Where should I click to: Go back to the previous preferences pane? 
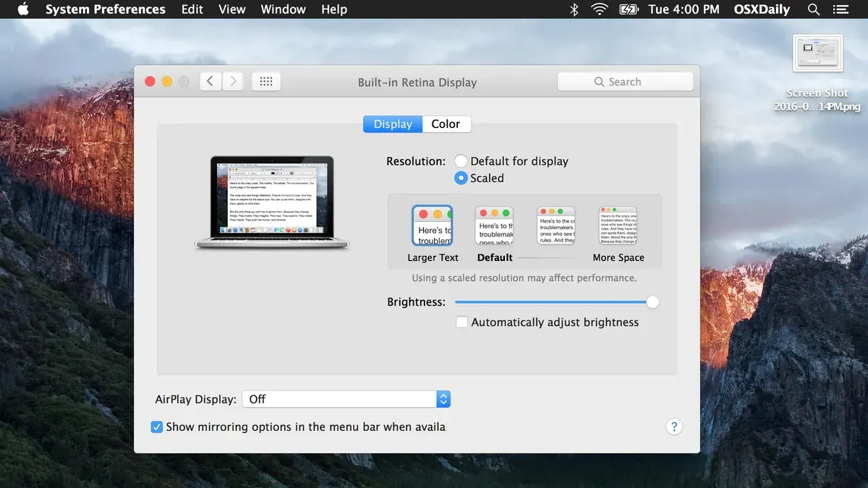coord(210,82)
